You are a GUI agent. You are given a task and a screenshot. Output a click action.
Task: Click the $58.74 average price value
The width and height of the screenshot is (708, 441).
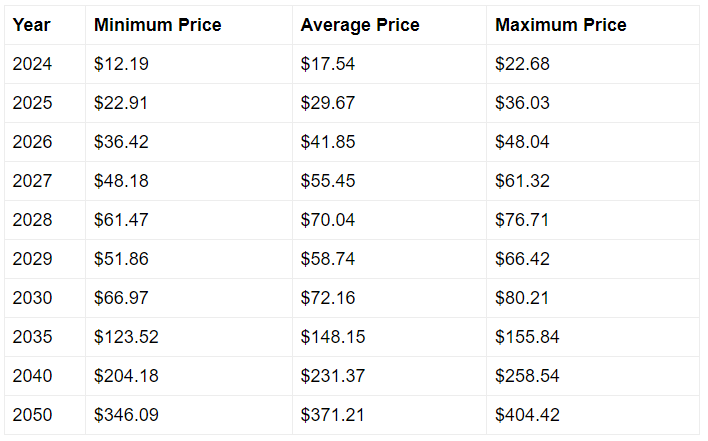coord(328,259)
